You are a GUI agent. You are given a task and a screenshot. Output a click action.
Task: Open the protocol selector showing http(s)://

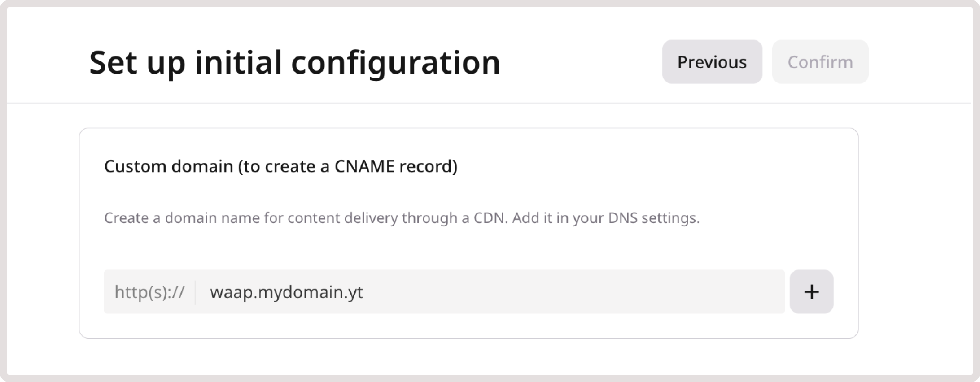[x=150, y=292]
